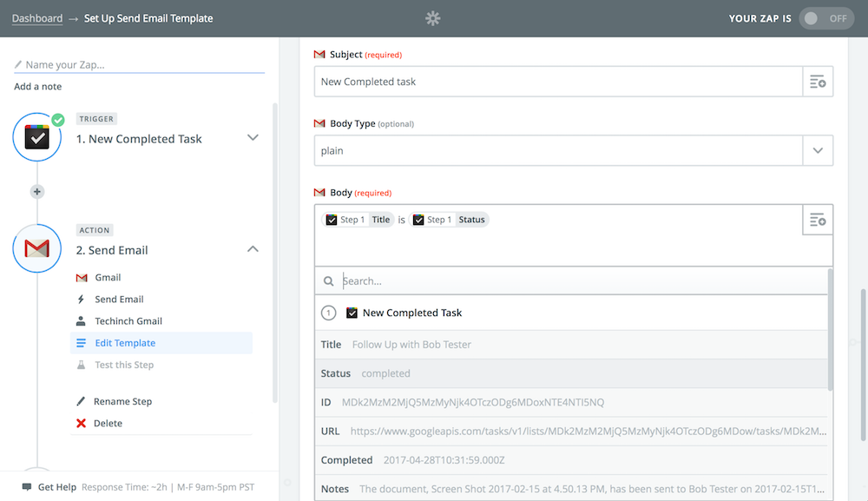Image resolution: width=868 pixels, height=501 pixels.
Task: Click the pencil icon beside Rename Step
Action: coord(81,401)
